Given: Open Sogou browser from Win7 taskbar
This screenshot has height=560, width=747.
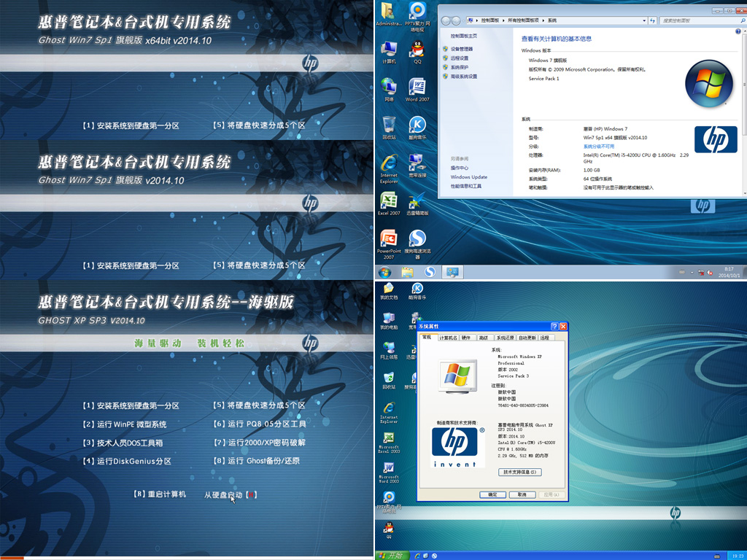Looking at the screenshot, I should click(x=430, y=272).
